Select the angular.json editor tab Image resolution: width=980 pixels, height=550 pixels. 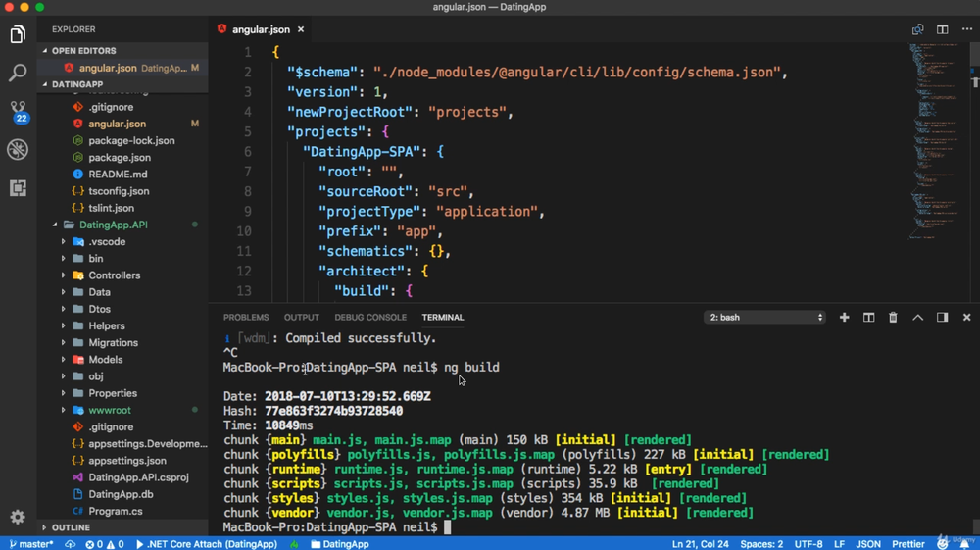coord(261,29)
